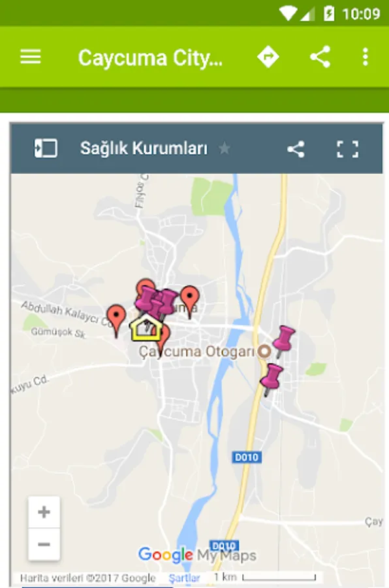Tap the Caycuma City title text
Viewport: 389px width, 588px height.
click(150, 58)
